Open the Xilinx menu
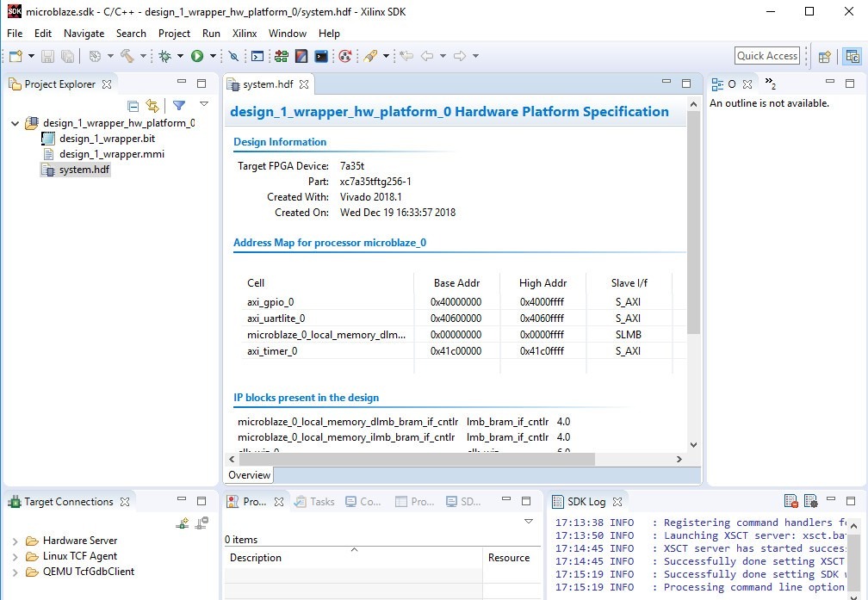Screen dimensions: 868x600 pos(244,34)
